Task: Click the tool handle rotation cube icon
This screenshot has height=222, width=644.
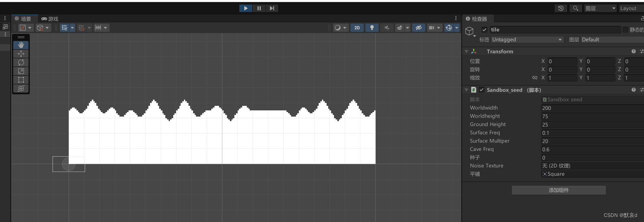Action: [40, 28]
